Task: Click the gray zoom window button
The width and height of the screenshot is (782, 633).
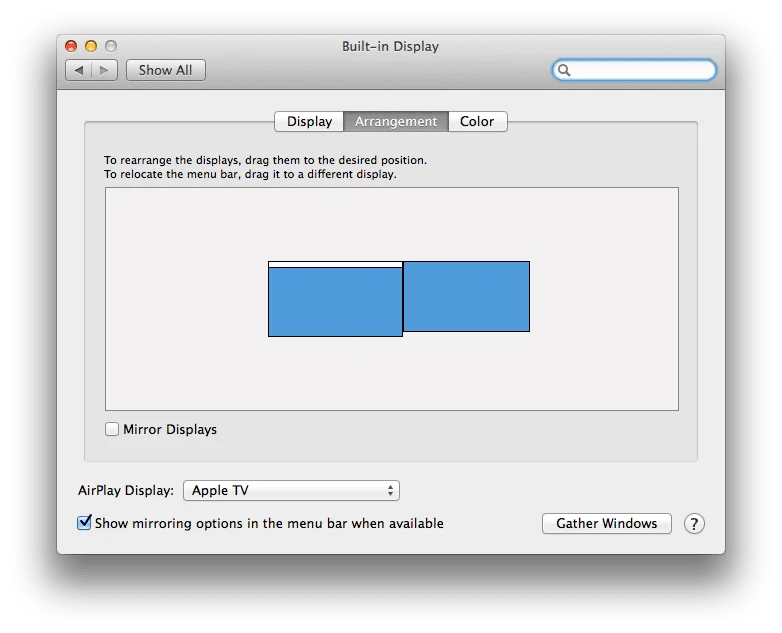Action: coord(111,46)
